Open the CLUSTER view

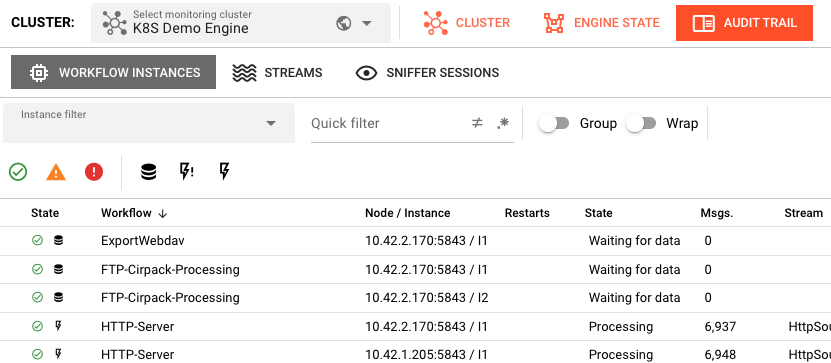pos(466,23)
